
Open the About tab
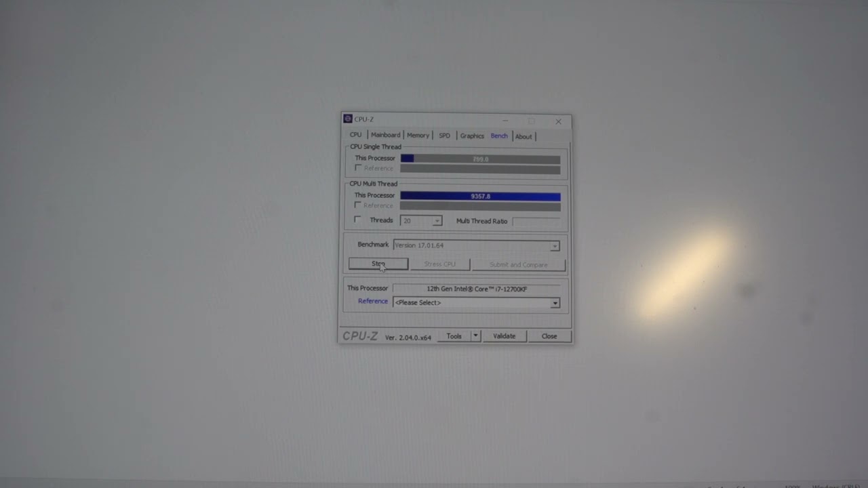[524, 137]
